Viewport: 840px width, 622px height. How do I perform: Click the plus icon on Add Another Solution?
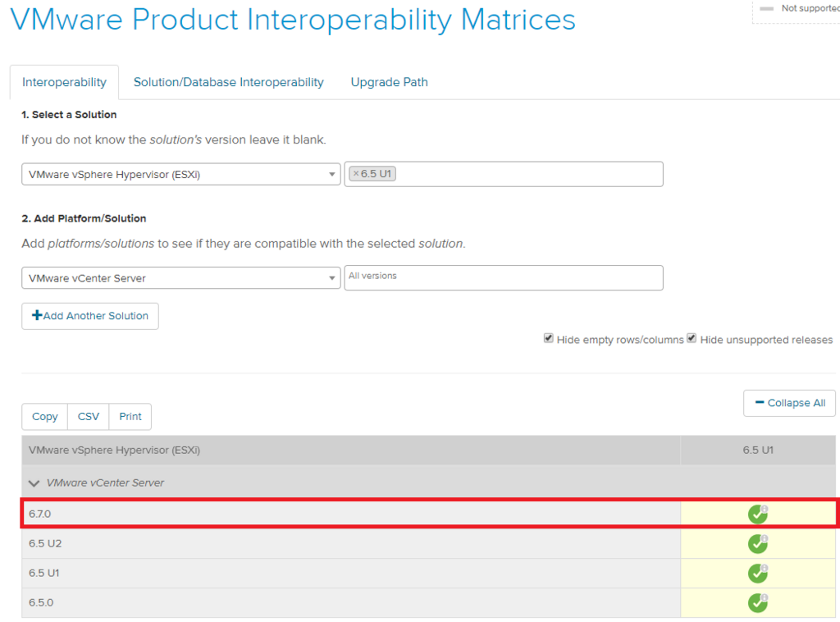click(37, 316)
